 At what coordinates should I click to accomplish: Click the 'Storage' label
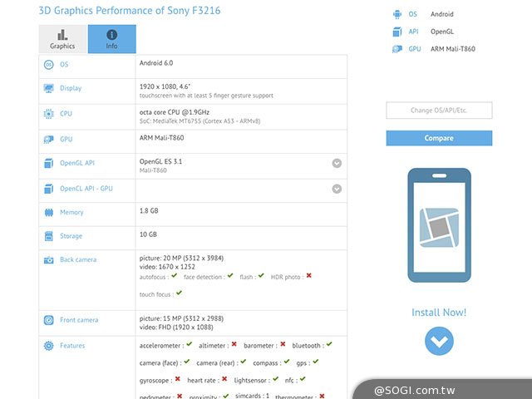[x=71, y=236]
